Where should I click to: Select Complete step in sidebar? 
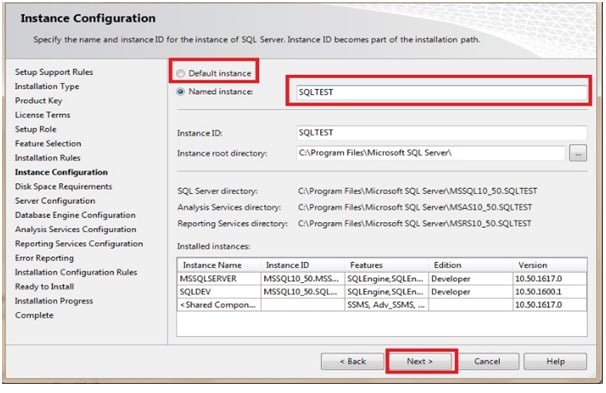34,315
